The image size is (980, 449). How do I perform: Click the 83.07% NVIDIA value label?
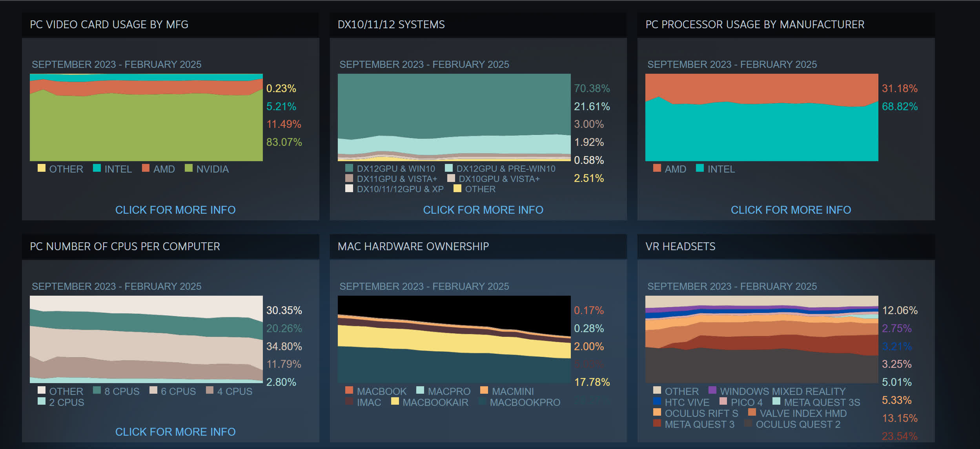point(284,142)
